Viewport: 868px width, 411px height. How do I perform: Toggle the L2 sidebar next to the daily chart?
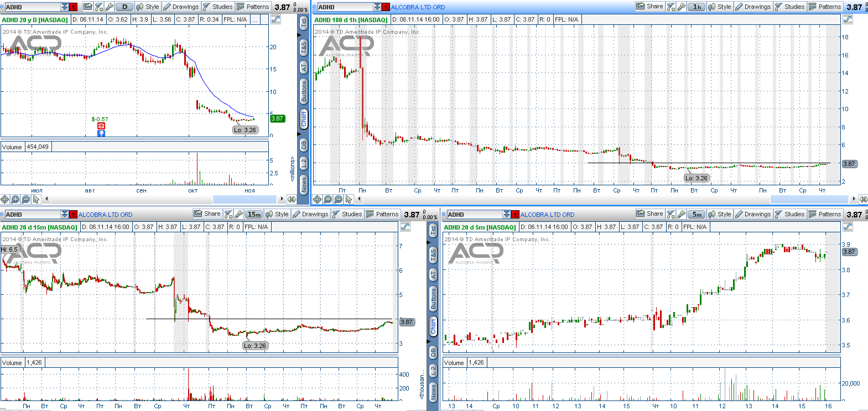[304, 163]
